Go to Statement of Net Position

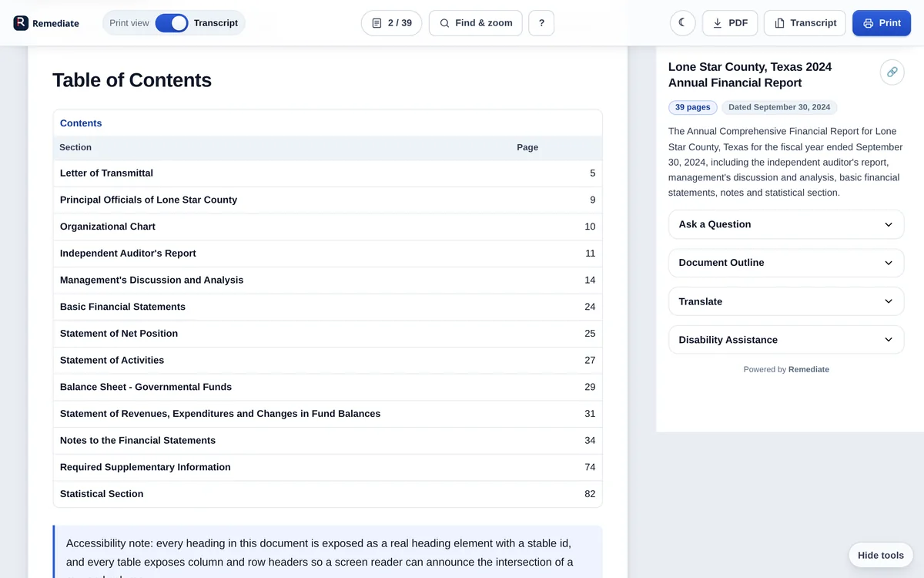pos(327,334)
